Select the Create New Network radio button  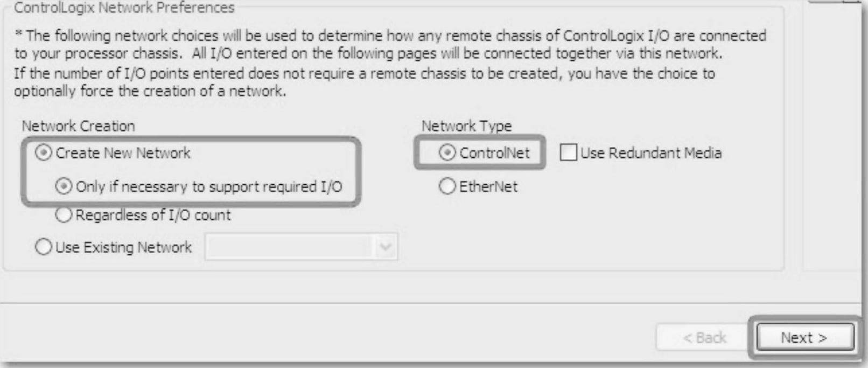click(43, 153)
